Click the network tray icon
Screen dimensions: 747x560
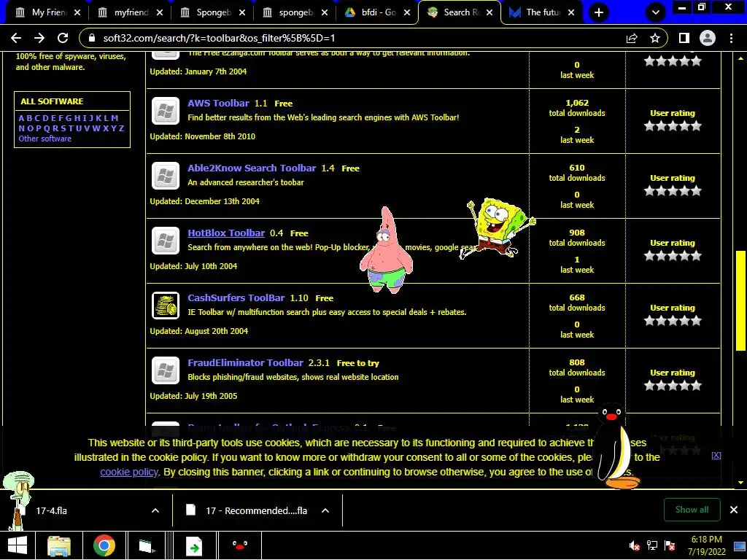coord(651,545)
